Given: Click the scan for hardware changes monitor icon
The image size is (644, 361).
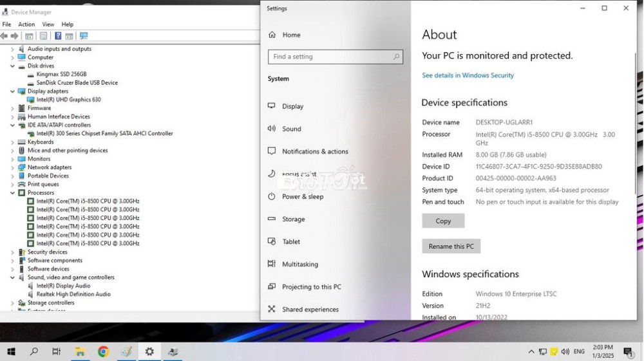Looking at the screenshot, I should pos(84,36).
